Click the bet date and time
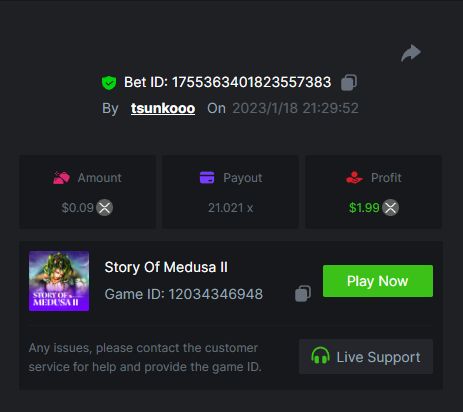Screen dimensions: 463x412 click(x=295, y=108)
